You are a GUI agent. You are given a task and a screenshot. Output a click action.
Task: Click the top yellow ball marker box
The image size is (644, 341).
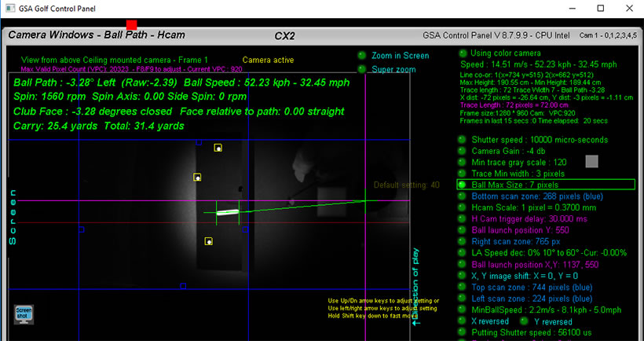click(x=218, y=148)
